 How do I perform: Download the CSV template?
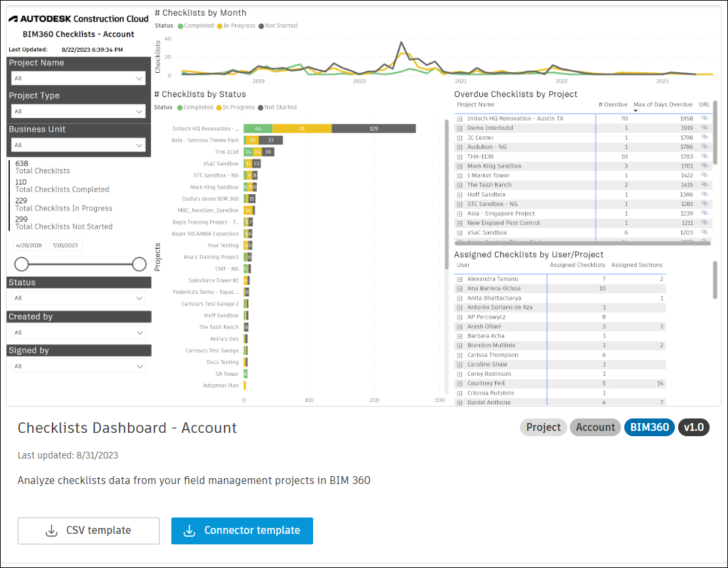click(89, 531)
